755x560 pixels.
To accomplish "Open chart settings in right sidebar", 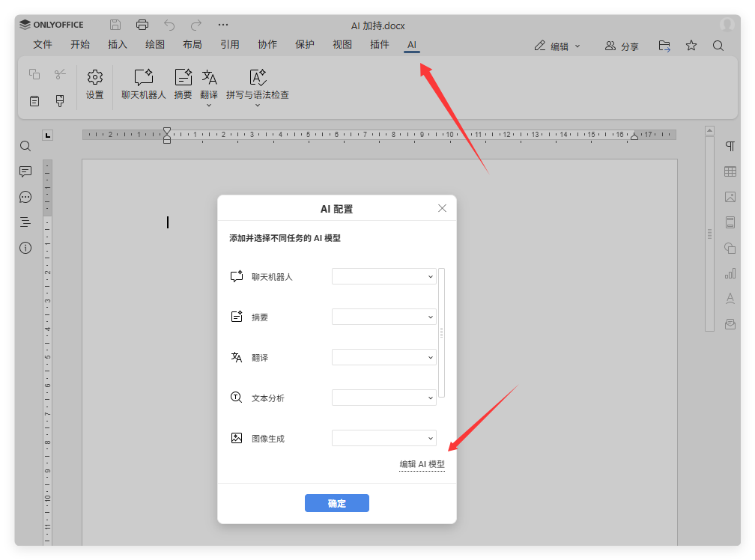I will pyautogui.click(x=730, y=273).
